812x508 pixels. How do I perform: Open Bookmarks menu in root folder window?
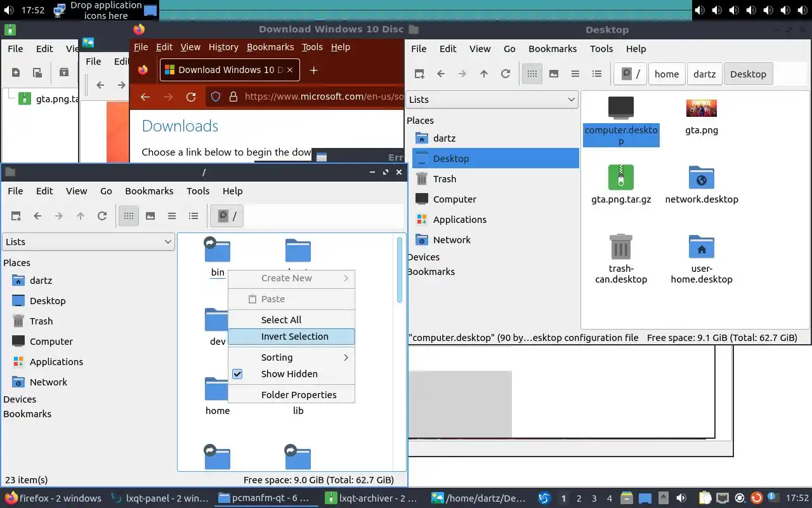click(x=149, y=191)
